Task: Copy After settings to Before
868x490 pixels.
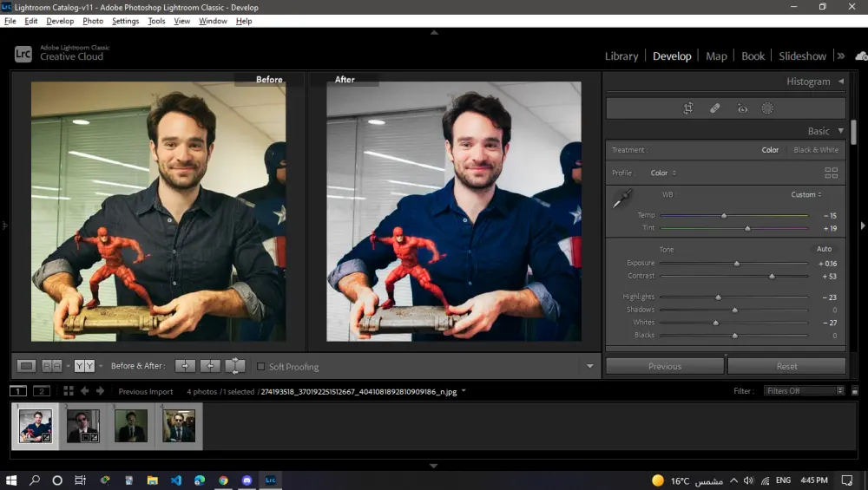Action: 210,366
